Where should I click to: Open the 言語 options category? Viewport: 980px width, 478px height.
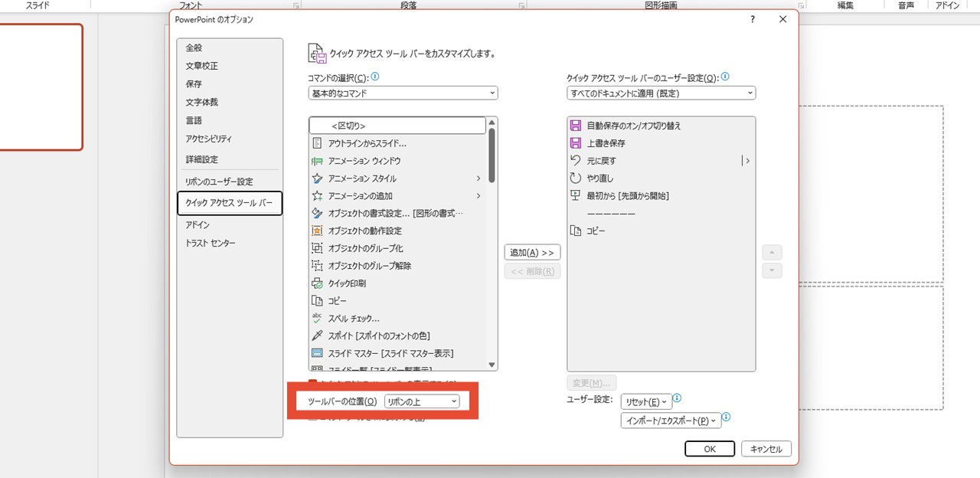230,120
